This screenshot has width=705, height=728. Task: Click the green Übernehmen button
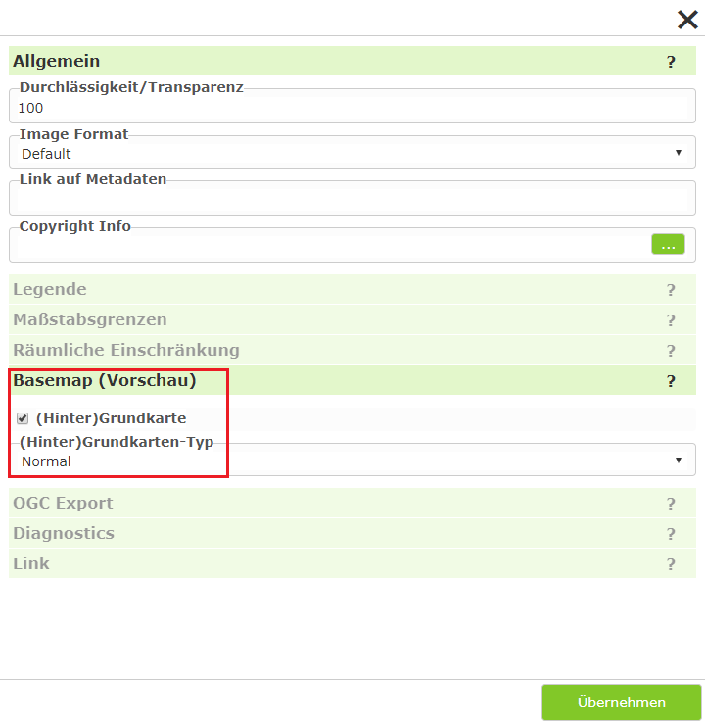point(622,702)
